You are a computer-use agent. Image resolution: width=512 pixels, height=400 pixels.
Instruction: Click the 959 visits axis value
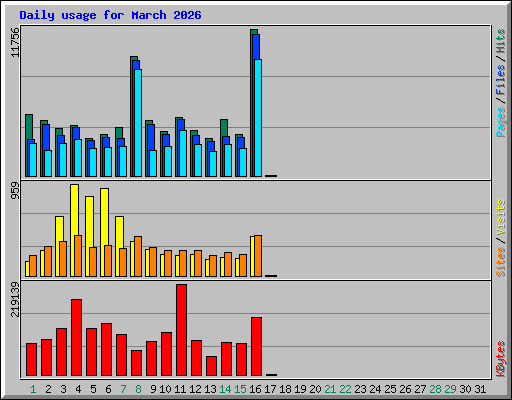pyautogui.click(x=15, y=191)
